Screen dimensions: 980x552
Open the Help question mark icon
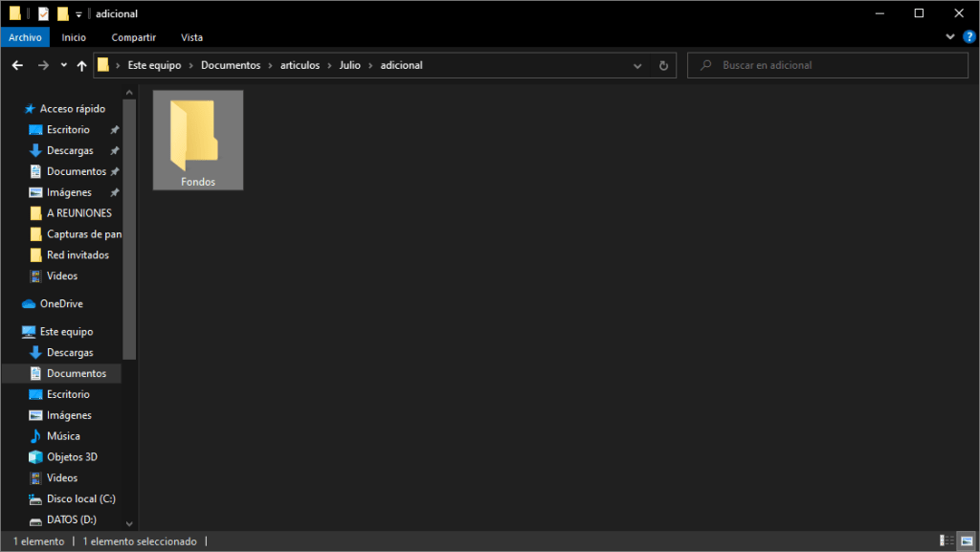pos(968,36)
